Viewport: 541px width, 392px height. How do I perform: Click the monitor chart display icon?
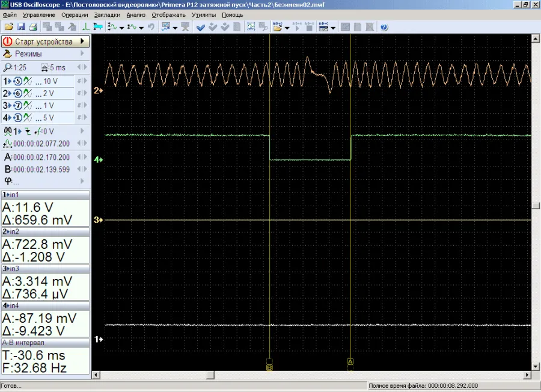click(x=166, y=27)
